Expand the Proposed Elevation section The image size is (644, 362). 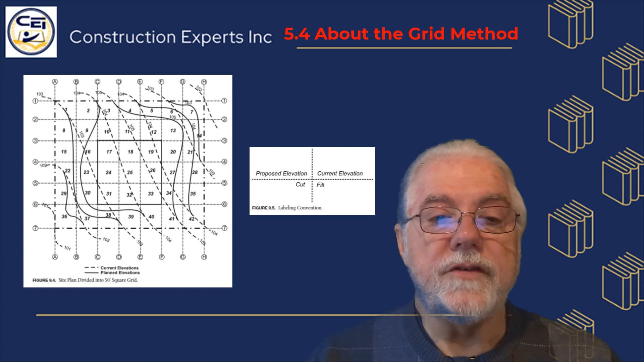281,173
